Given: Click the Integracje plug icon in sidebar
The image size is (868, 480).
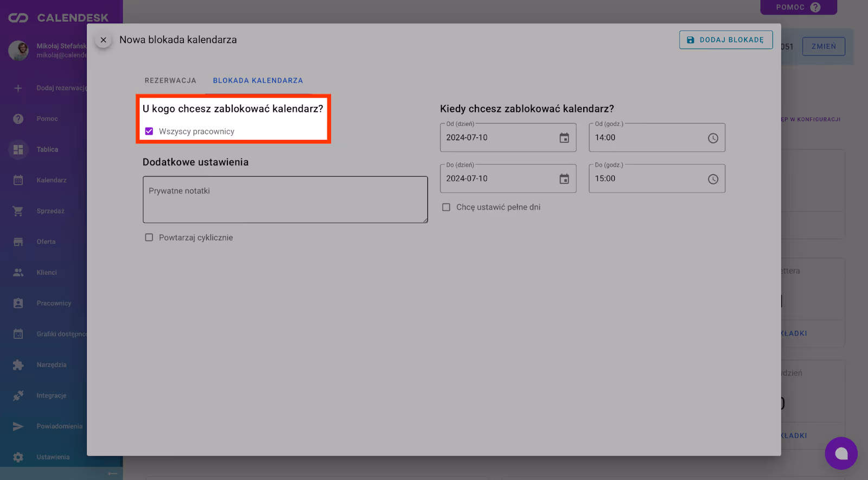Looking at the screenshot, I should click(18, 396).
